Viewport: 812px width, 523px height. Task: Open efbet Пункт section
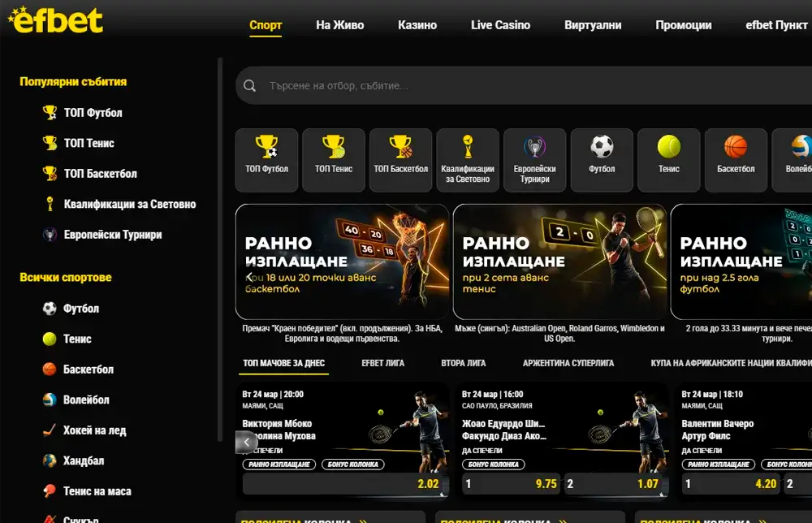(x=776, y=25)
